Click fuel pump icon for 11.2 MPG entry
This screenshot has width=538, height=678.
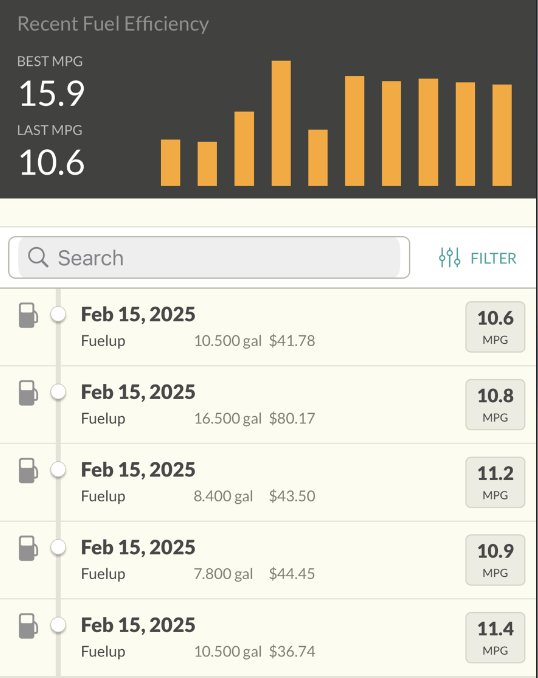(28, 470)
